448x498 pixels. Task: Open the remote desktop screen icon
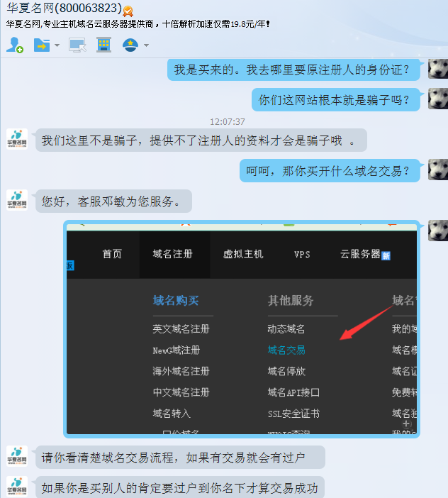pos(77,45)
